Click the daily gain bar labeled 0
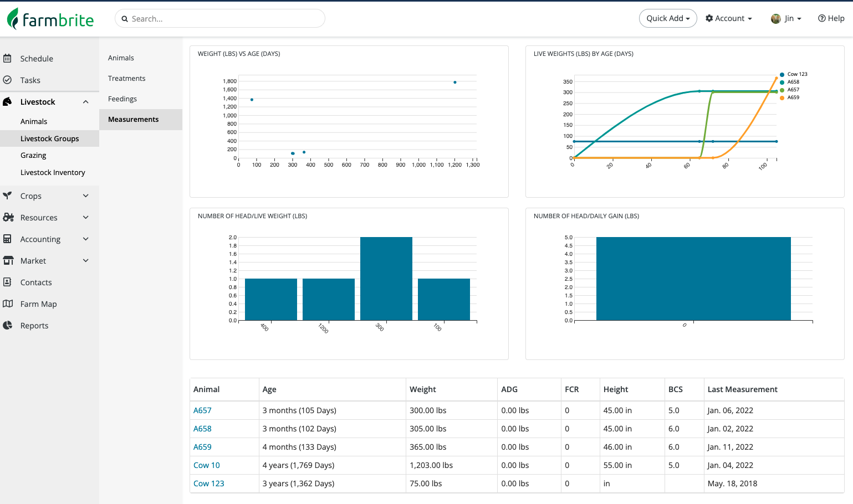 [693, 279]
